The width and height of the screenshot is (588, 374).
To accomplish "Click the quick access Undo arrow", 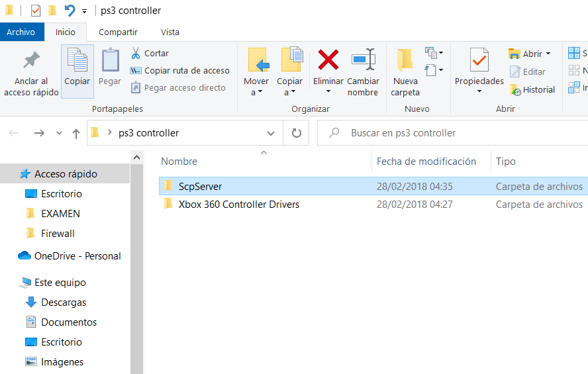I will click(70, 11).
